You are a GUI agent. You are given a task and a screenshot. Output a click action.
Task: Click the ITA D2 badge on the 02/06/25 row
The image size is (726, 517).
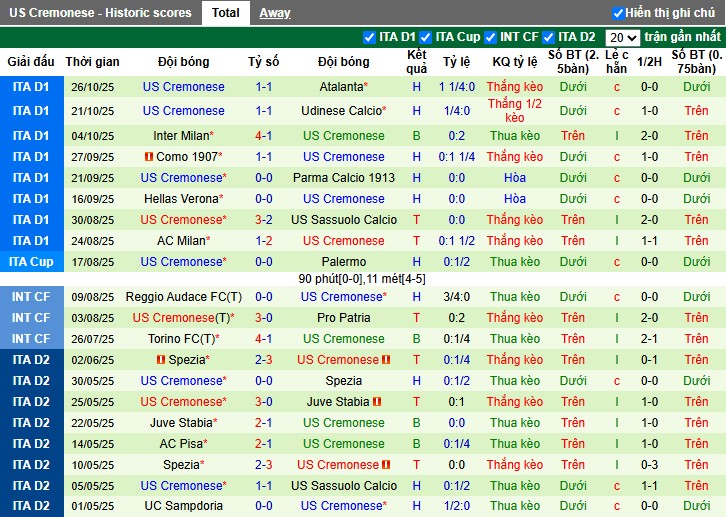[31, 360]
